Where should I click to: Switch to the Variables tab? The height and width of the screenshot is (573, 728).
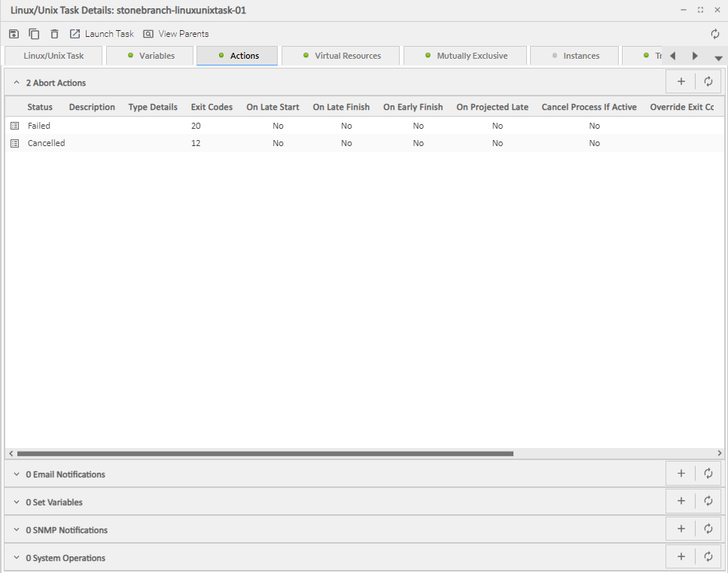pyautogui.click(x=150, y=56)
